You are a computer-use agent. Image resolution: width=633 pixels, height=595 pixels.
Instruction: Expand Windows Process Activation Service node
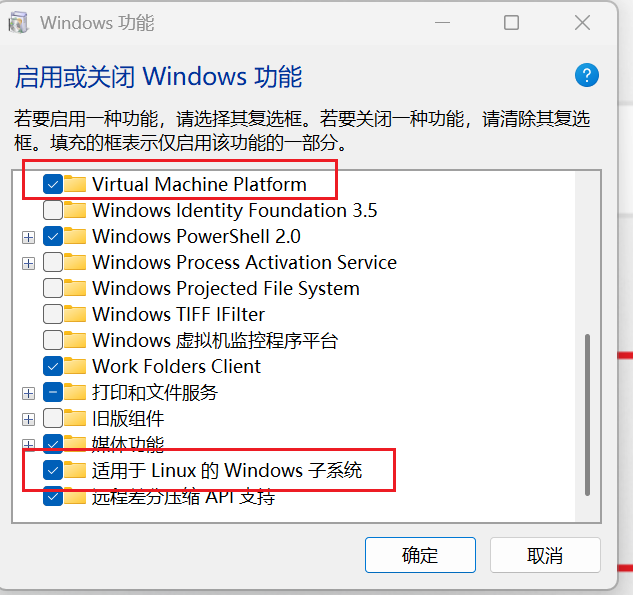point(28,263)
